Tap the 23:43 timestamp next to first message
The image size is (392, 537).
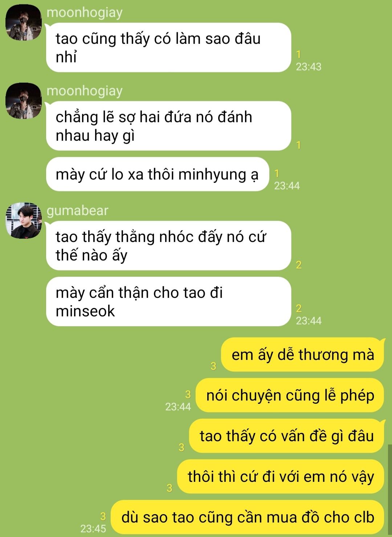(309, 67)
